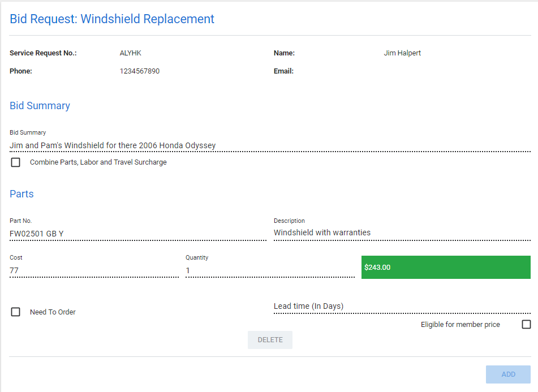Click the Name label
This screenshot has height=392, width=538.
[x=284, y=53]
